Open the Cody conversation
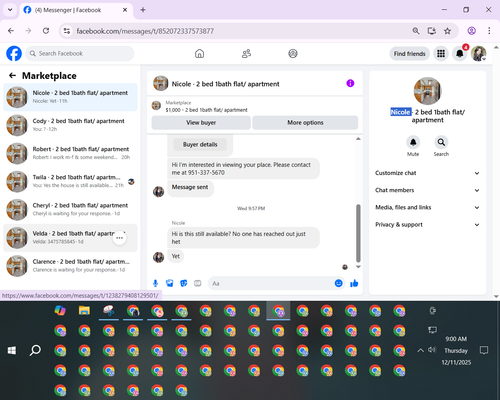This screenshot has height=400, width=500. pyautogui.click(x=70, y=125)
